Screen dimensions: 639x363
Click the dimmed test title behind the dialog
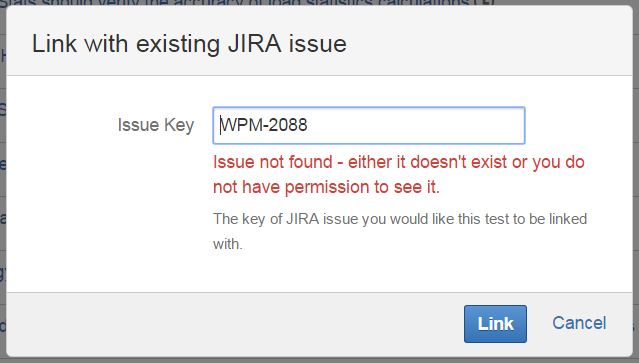click(247, 3)
